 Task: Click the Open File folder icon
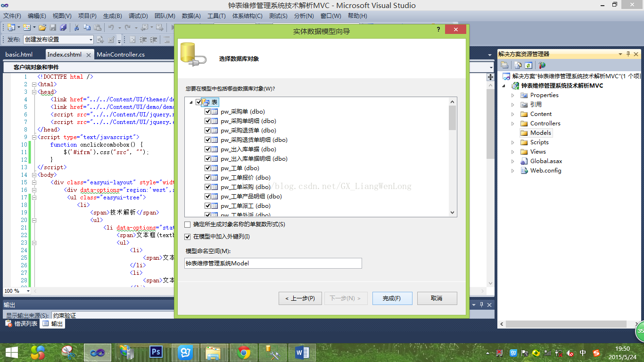click(42, 27)
